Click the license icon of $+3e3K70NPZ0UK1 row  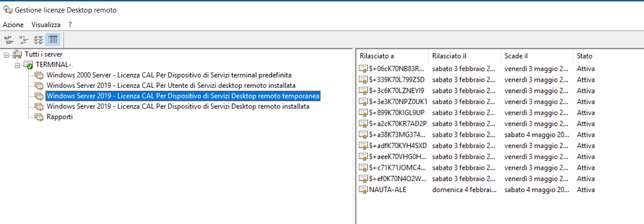(363, 102)
